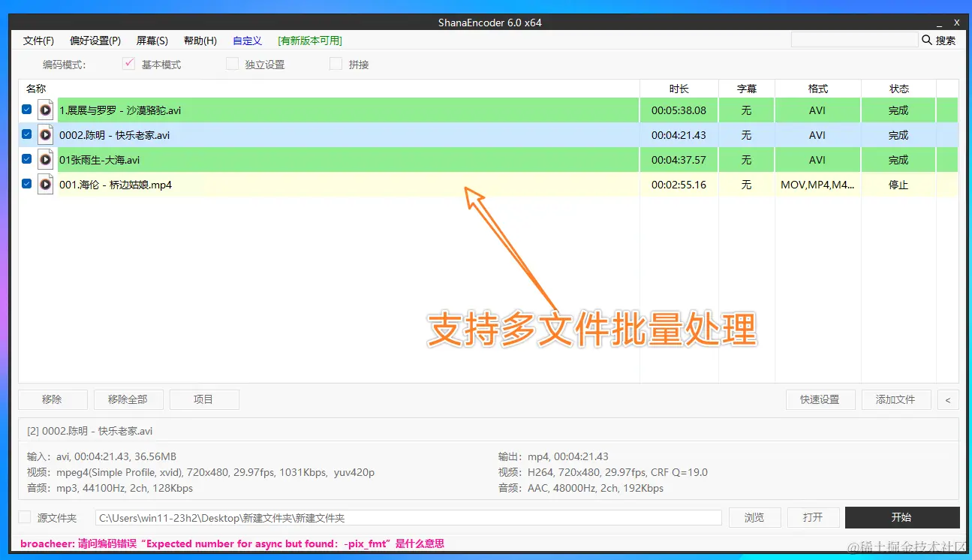Click the 移除全部 button
Viewport: 972px width, 560px height.
pyautogui.click(x=128, y=400)
